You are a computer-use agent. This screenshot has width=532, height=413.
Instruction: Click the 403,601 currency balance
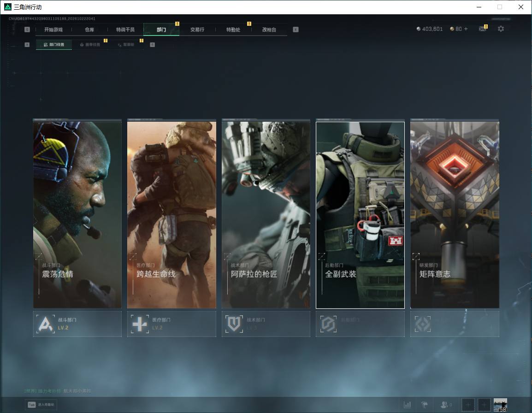[x=430, y=29]
